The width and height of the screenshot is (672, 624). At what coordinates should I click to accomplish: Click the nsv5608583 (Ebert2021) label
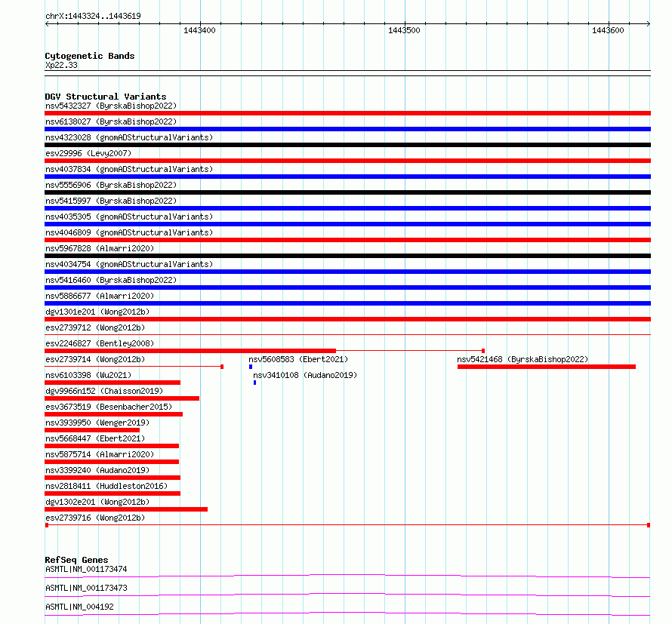pos(298,359)
